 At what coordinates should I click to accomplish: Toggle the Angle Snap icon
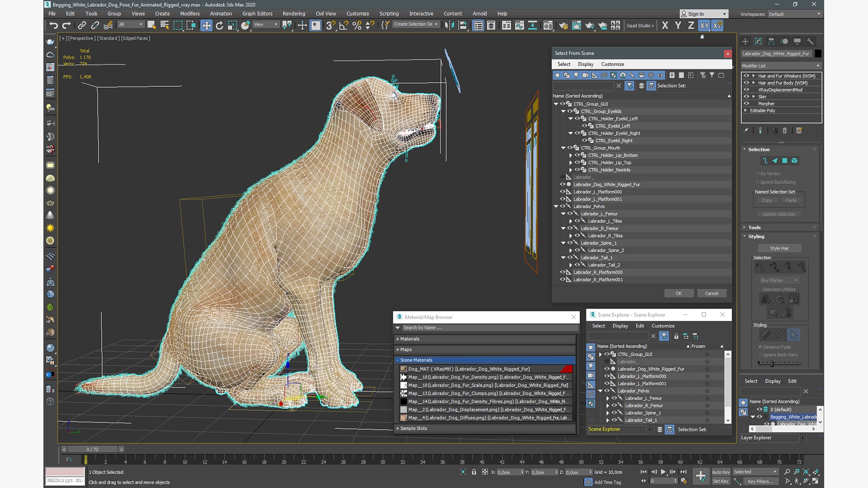point(344,25)
